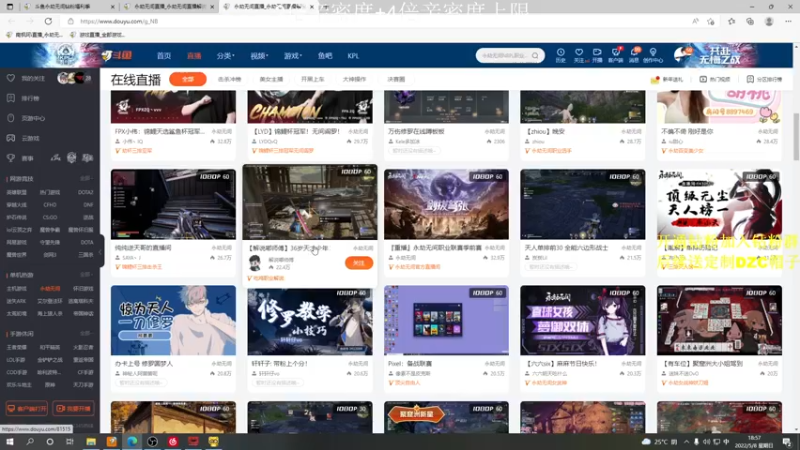Expand 全部 next to 网游竞技 section

point(86,179)
